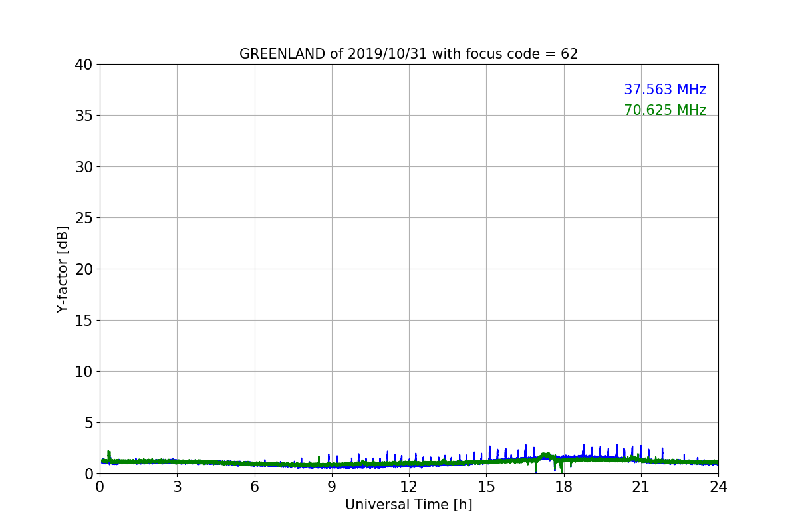Viewport: 798px width, 532px height.
Task: Click y-axis tick label 40
Action: coord(84,65)
